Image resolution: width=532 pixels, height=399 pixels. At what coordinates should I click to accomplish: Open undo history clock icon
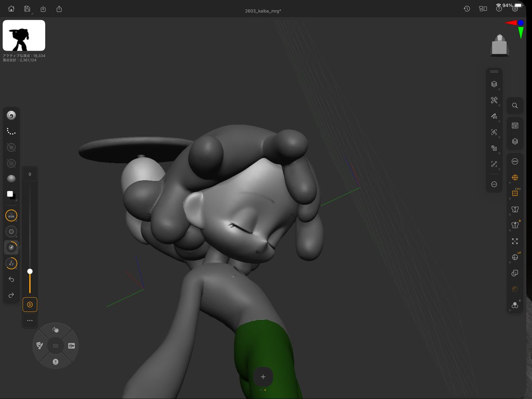[467, 8]
